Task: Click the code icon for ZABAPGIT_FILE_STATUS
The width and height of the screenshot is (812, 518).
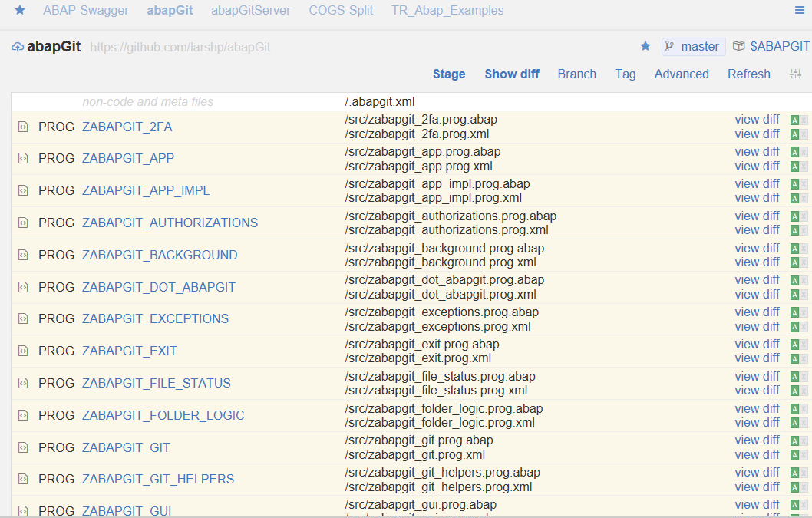Action: coord(23,384)
